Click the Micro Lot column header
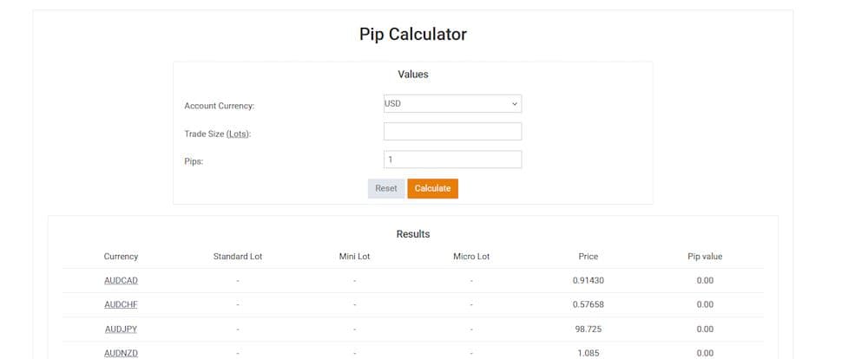The height and width of the screenshot is (359, 868). coord(471,257)
